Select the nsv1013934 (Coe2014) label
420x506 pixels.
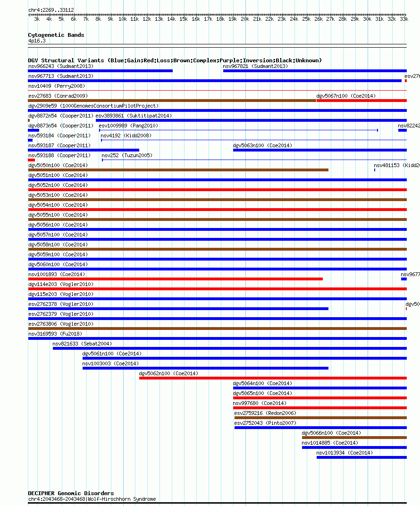[x=344, y=453]
